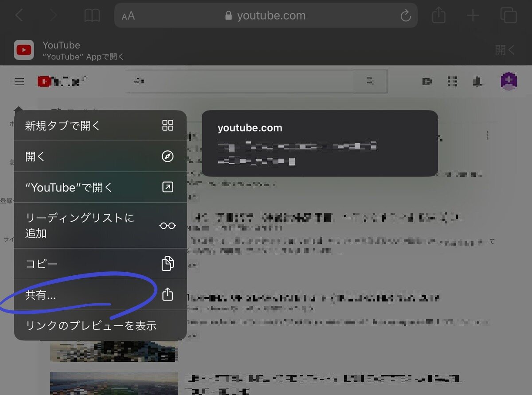Add a new Safari tab

coord(473,16)
